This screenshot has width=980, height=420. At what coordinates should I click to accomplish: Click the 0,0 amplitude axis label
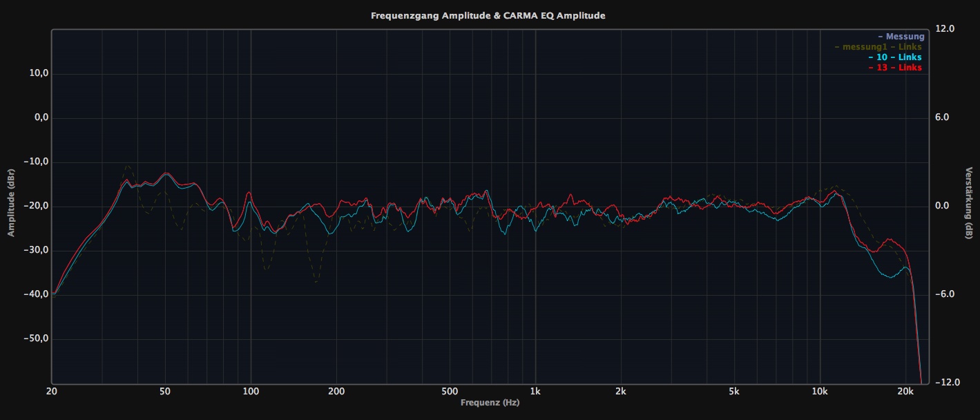point(39,118)
